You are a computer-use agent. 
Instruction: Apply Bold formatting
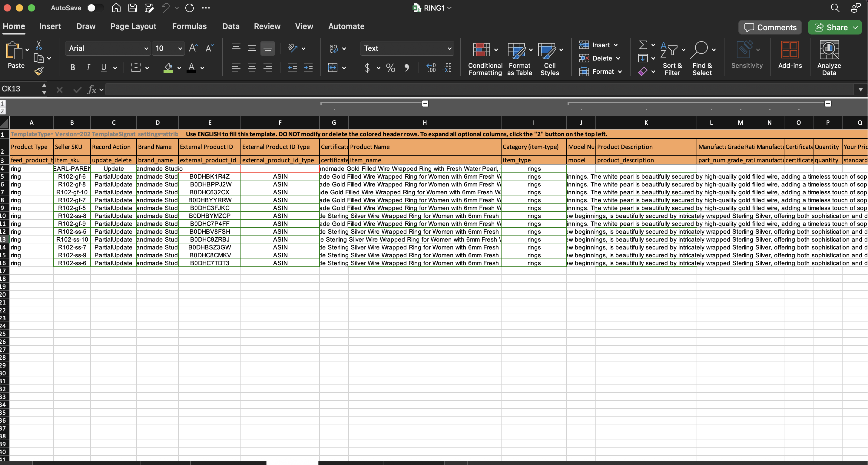click(72, 68)
